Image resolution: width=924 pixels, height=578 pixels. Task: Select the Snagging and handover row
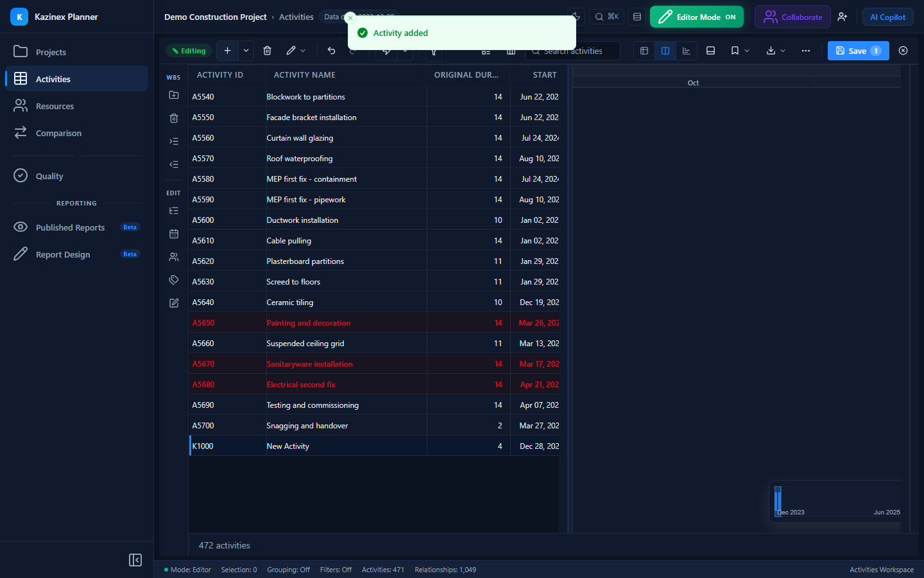click(x=374, y=426)
